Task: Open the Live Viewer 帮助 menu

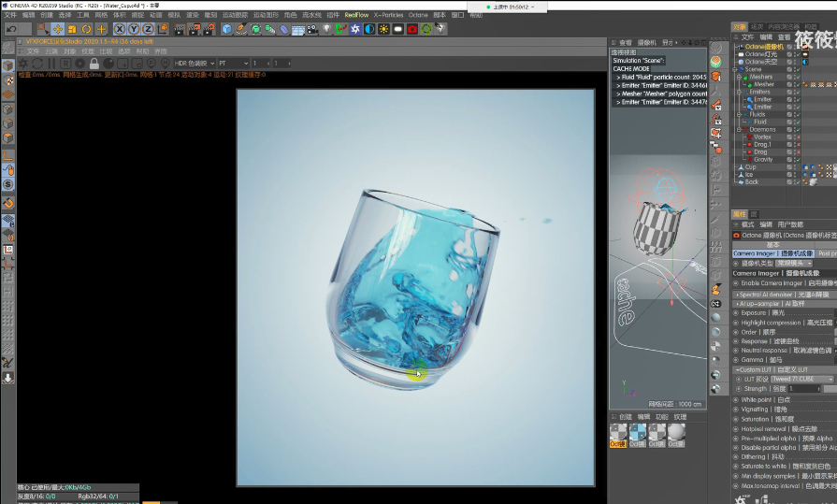Action: [142, 51]
